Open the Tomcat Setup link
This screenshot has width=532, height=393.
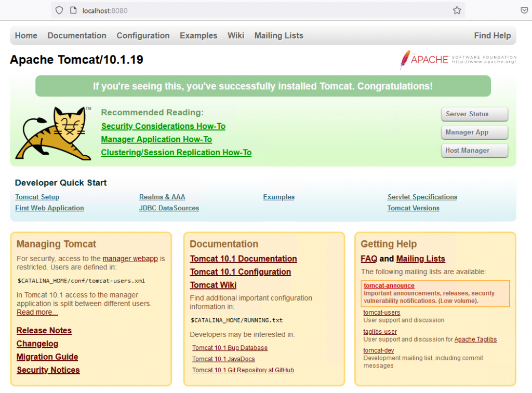point(37,197)
